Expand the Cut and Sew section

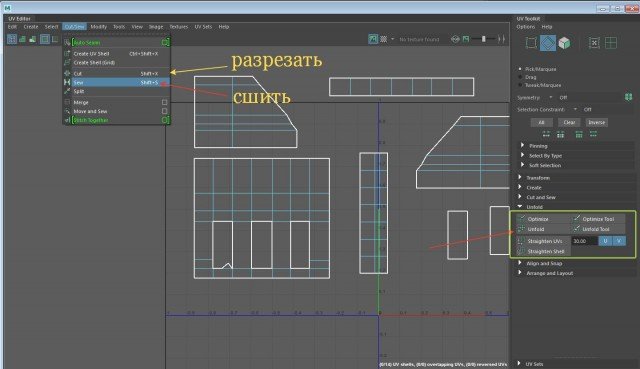[x=520, y=197]
